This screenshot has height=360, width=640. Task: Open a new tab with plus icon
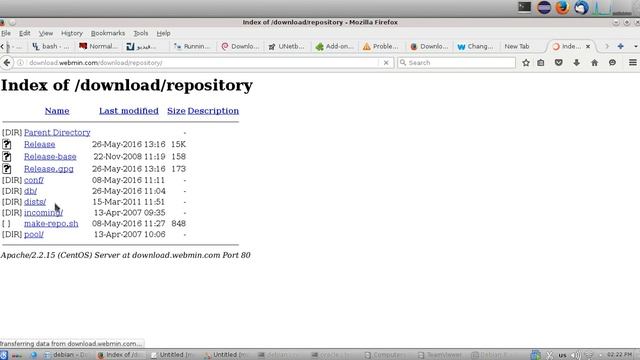coord(620,47)
